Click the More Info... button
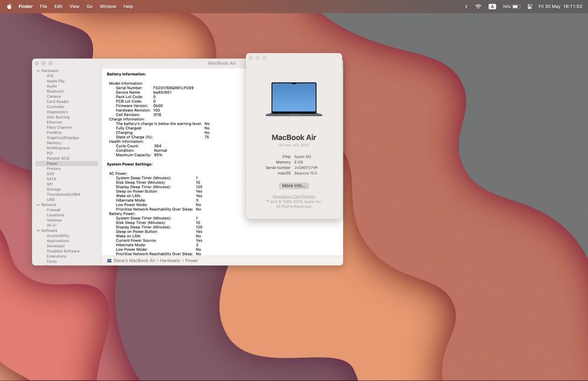The image size is (588, 381). point(294,186)
